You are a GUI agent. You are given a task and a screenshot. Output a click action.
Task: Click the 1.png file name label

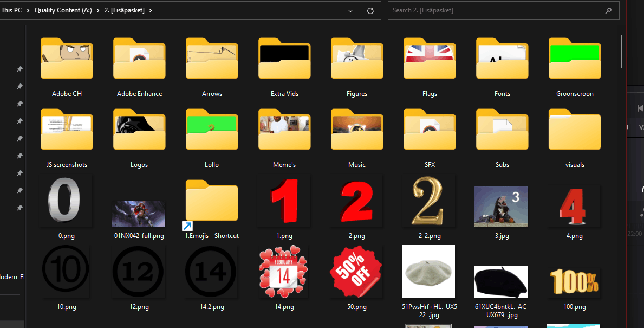[284, 236]
